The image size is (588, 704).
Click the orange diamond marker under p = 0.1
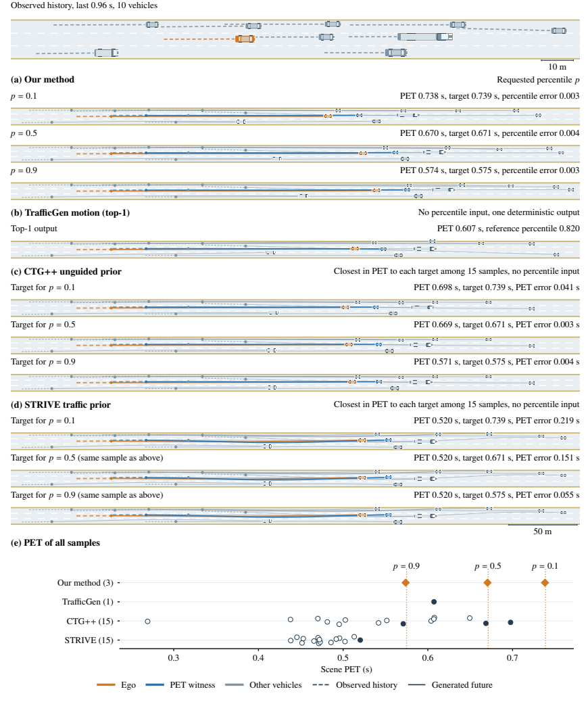click(x=545, y=583)
